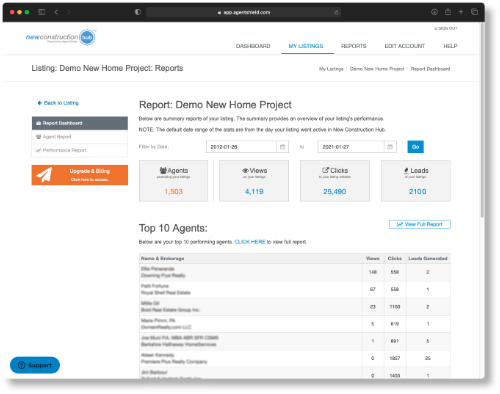Select the My Listings menu item
The height and width of the screenshot is (394, 500).
[x=306, y=46]
